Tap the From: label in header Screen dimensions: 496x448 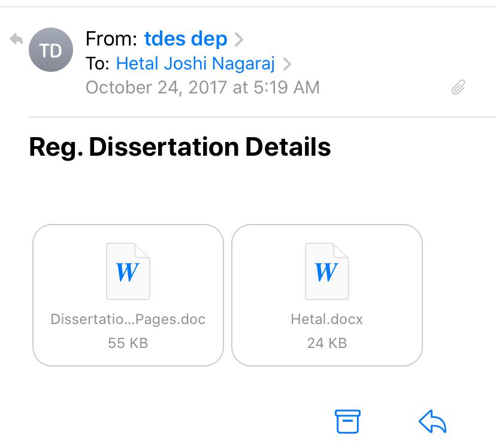pos(111,39)
